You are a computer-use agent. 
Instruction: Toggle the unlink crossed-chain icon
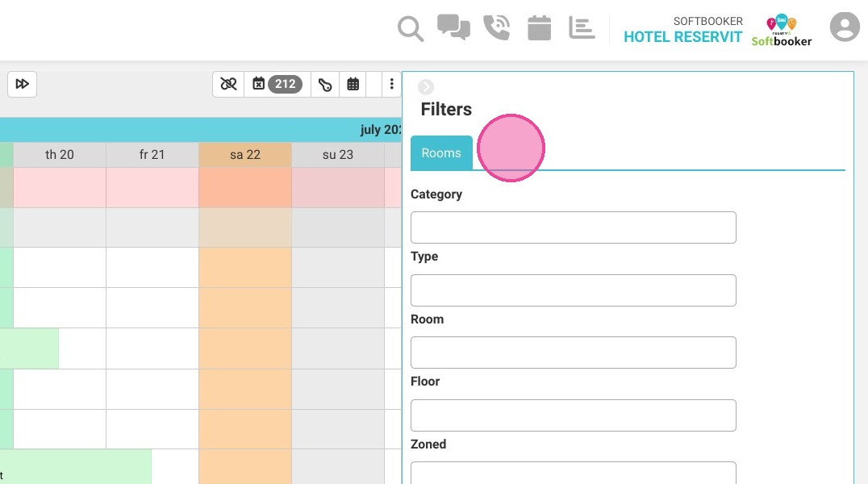228,84
